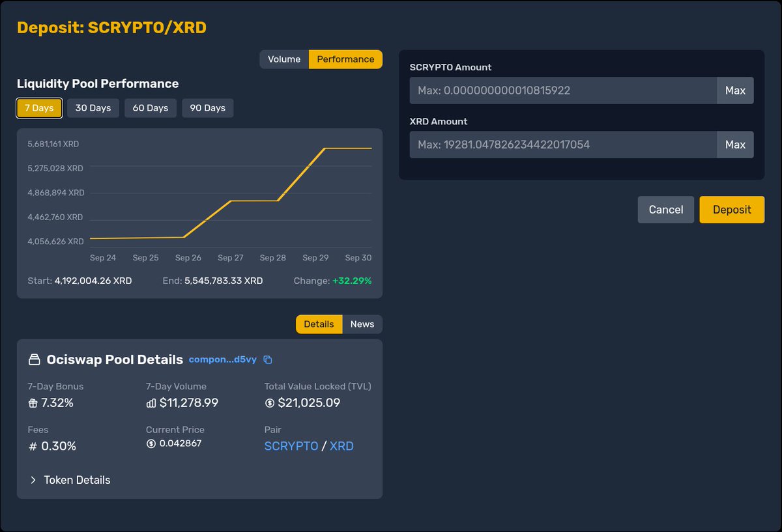Click the Fees value 0.30%
The image size is (782, 532).
pos(59,447)
